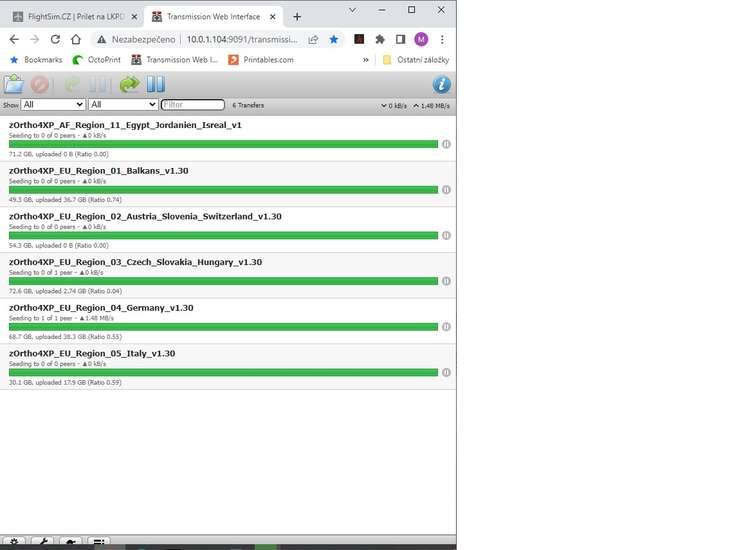Click the address bar URL

(242, 40)
